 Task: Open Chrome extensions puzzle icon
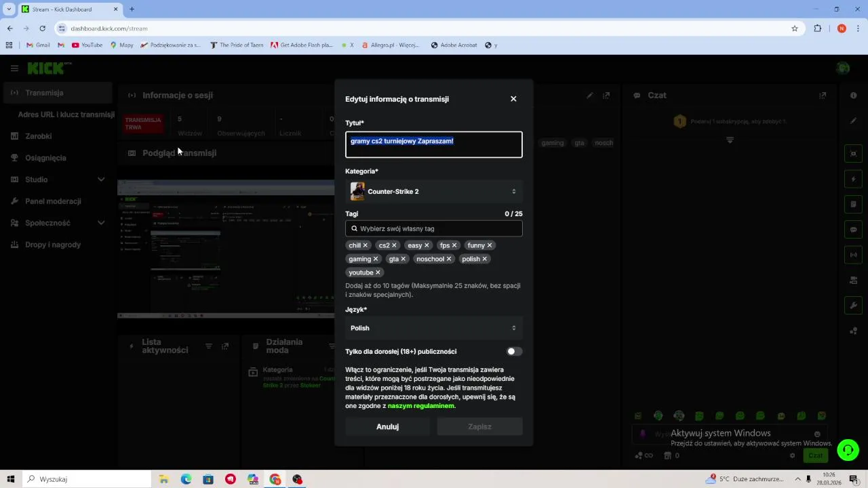pyautogui.click(x=818, y=28)
